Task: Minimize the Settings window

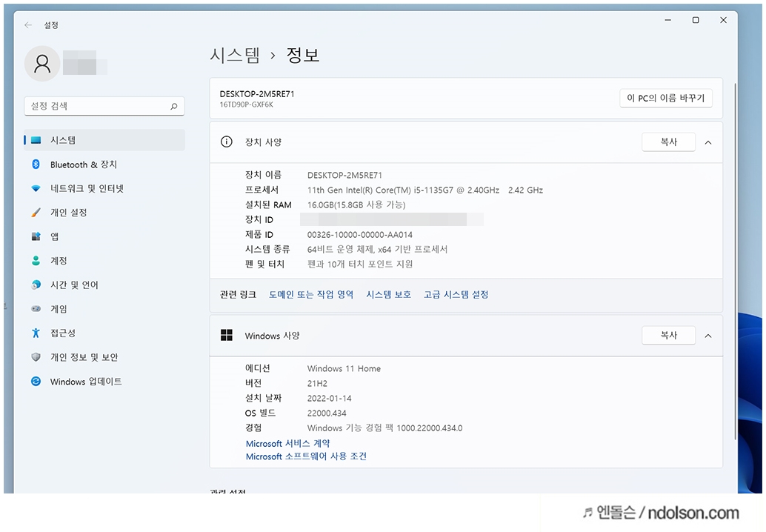Action: (667, 20)
